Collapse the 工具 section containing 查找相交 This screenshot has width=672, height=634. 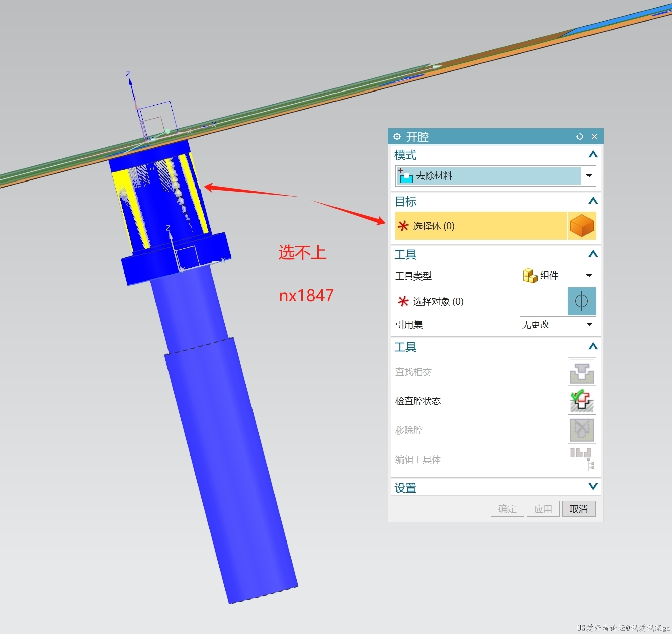click(593, 347)
